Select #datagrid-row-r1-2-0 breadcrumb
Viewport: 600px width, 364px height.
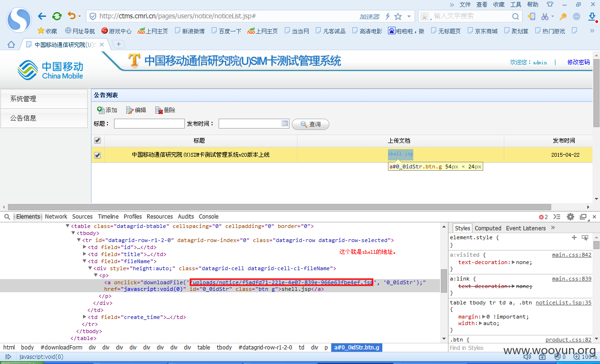(x=265, y=348)
